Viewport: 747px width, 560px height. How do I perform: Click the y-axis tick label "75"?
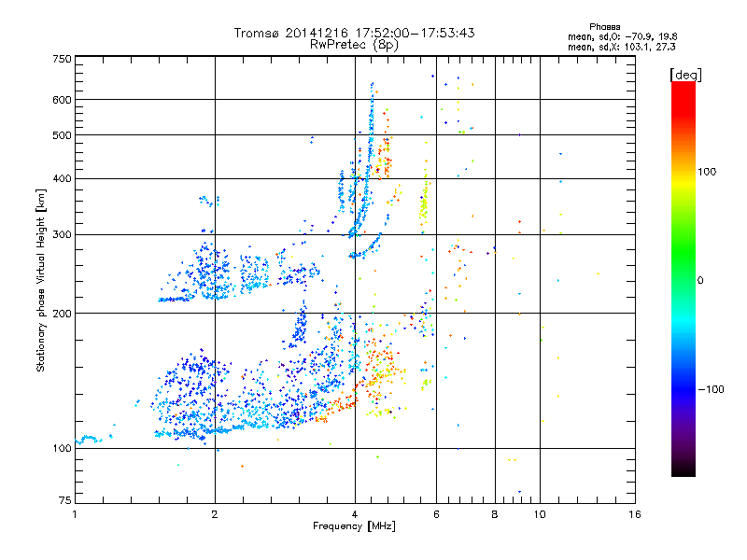tap(65, 500)
